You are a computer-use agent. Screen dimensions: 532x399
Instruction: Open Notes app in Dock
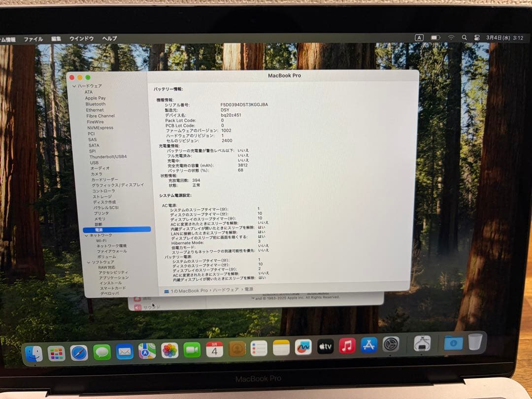click(x=281, y=348)
